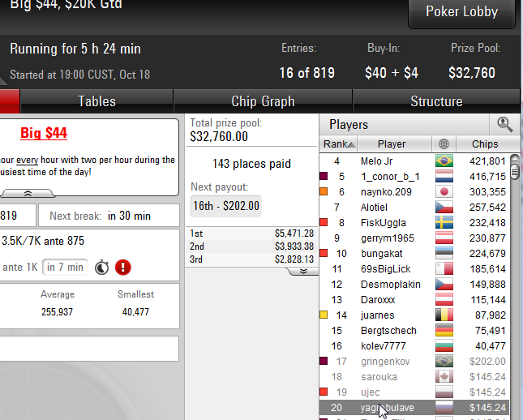Screen dimensions: 523x420
Task: Click Belgium flag next to juarnes
Action: [444, 315]
